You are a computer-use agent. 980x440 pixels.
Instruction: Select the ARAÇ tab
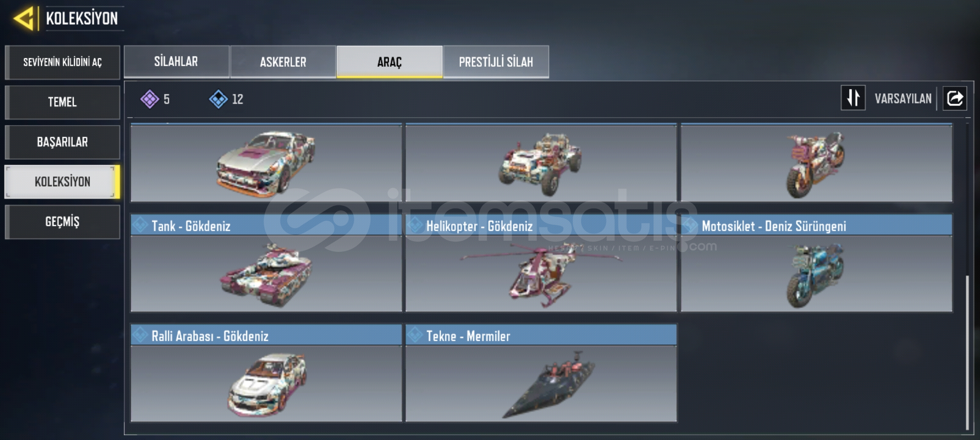click(x=389, y=62)
